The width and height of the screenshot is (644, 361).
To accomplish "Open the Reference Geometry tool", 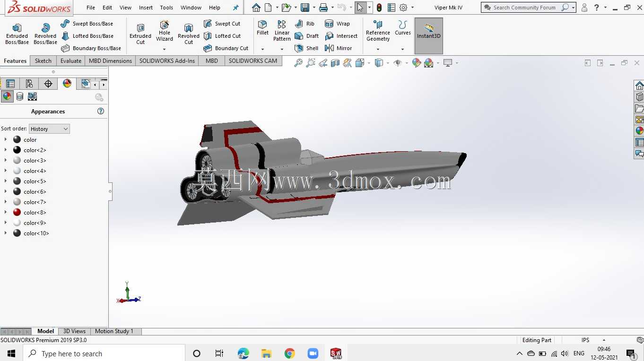I will click(x=378, y=31).
